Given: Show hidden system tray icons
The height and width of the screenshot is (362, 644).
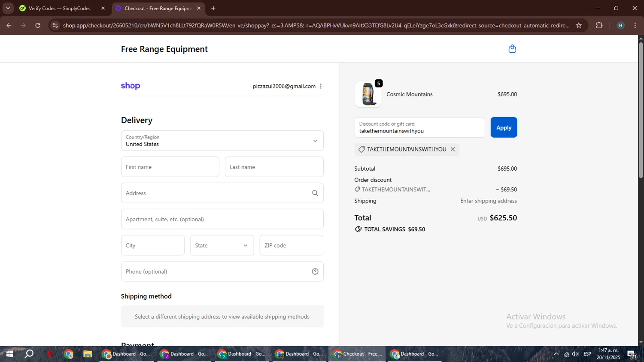Looking at the screenshot, I should click(x=556, y=354).
